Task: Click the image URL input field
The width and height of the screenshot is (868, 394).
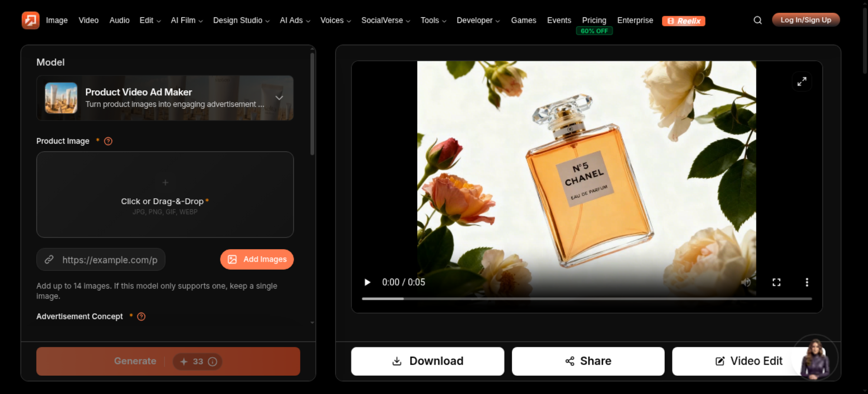Action: pos(101,259)
